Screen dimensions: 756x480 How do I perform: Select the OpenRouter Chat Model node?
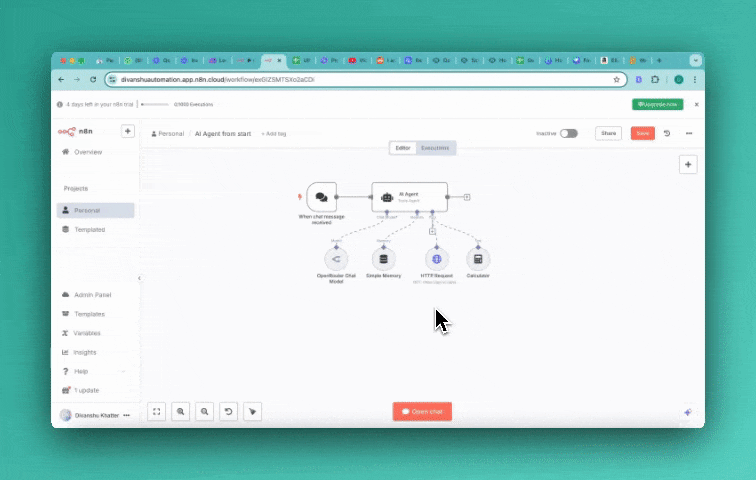(336, 259)
